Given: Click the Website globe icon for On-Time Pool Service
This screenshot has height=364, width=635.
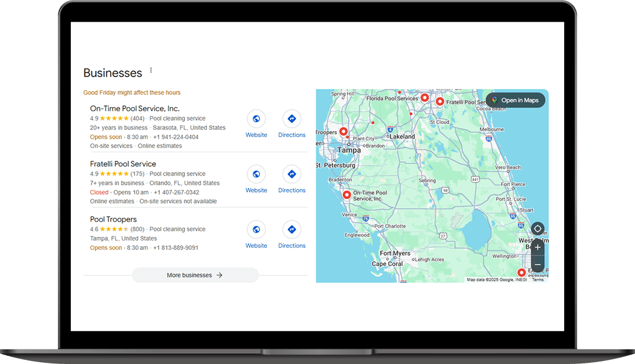Looking at the screenshot, I should click(x=257, y=118).
